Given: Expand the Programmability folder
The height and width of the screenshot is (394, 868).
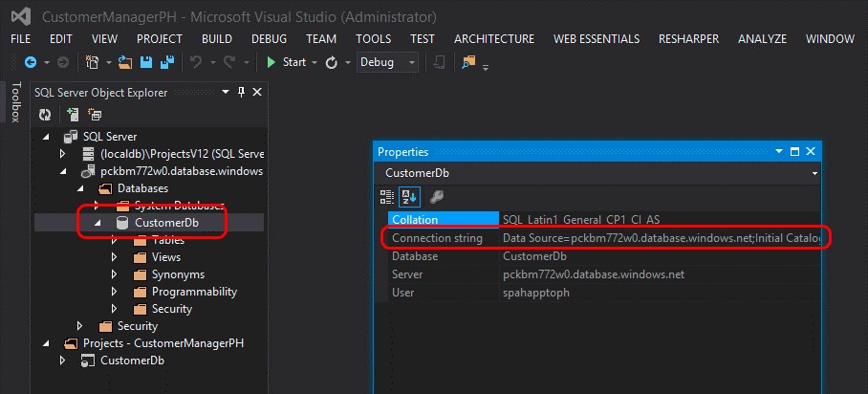Looking at the screenshot, I should [x=115, y=292].
